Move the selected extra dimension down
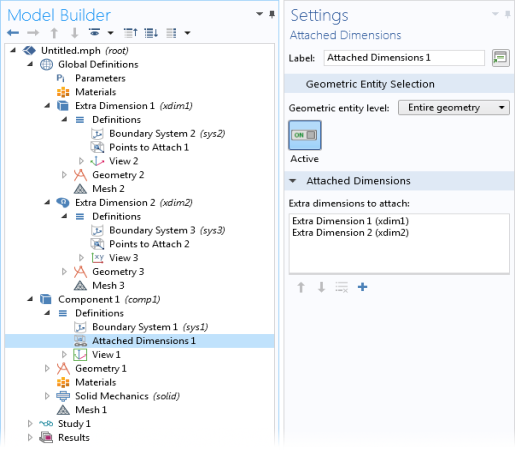This screenshot has height=450, width=515. [321, 287]
